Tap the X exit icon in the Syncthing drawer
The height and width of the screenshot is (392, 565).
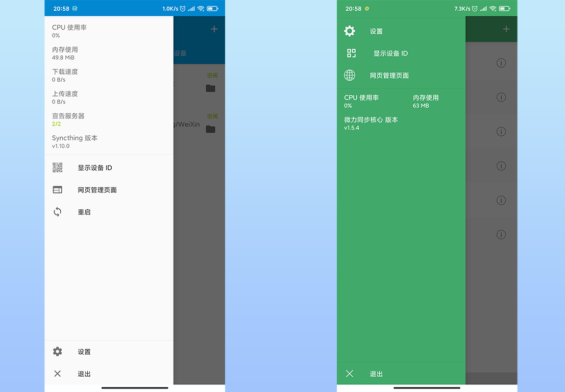pyautogui.click(x=57, y=374)
